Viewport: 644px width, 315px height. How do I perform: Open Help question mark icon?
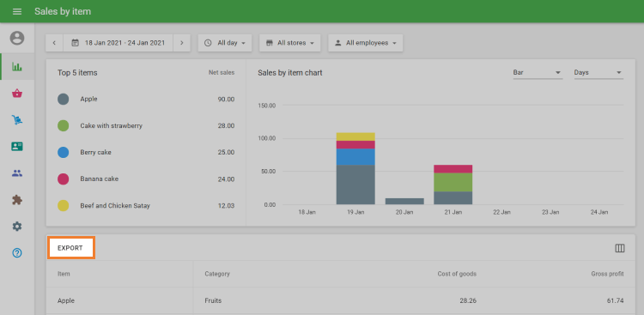click(17, 253)
